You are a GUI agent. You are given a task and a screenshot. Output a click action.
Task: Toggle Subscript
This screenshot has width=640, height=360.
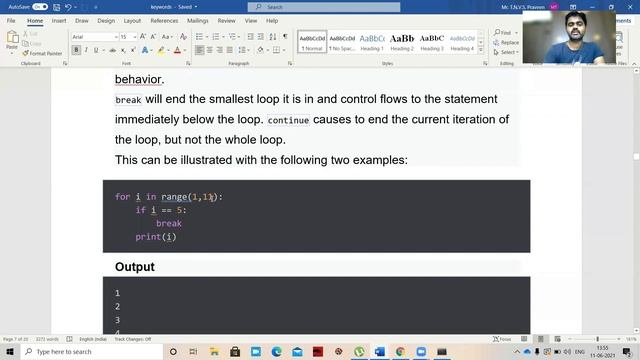point(123,50)
